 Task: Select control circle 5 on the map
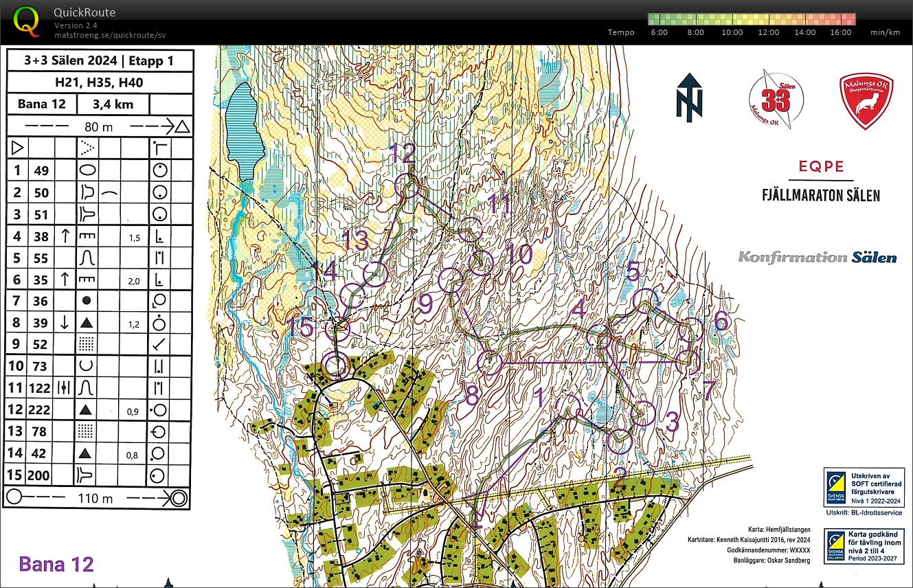click(644, 301)
